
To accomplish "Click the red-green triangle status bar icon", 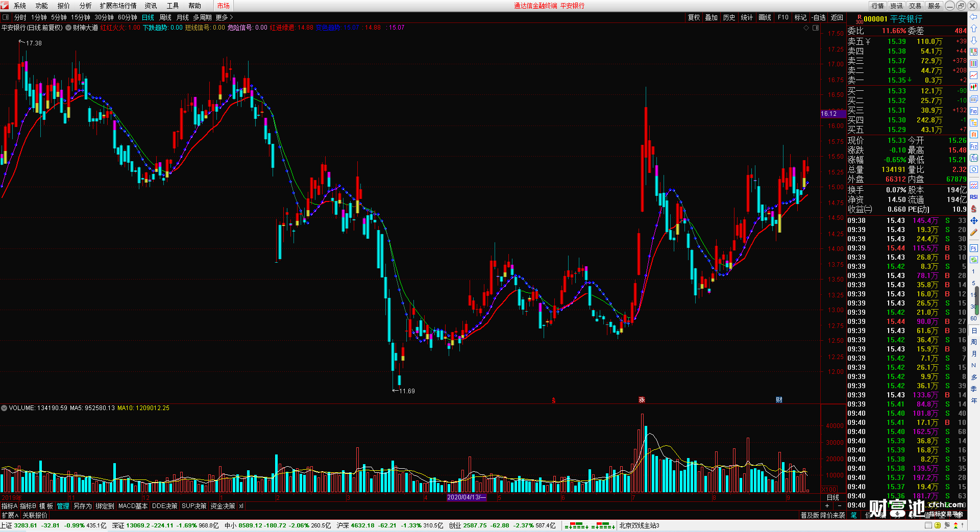I will (x=955, y=525).
